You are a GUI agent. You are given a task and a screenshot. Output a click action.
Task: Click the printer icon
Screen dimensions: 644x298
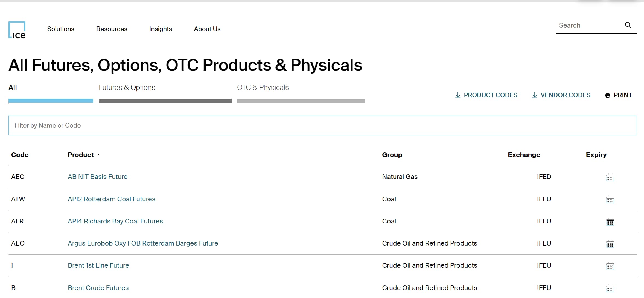tap(608, 95)
